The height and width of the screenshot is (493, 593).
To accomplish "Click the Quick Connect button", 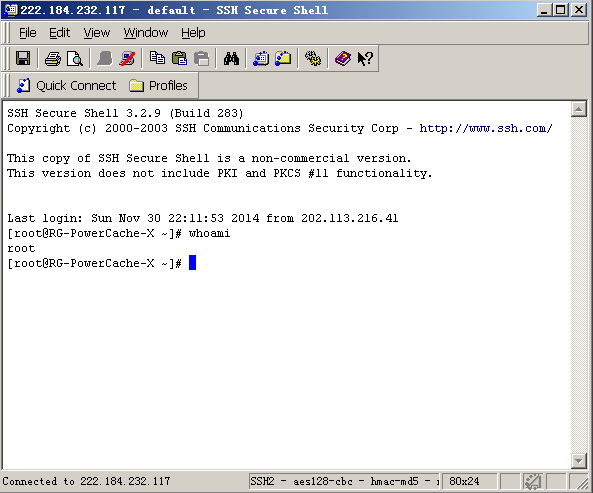I will tap(67, 86).
